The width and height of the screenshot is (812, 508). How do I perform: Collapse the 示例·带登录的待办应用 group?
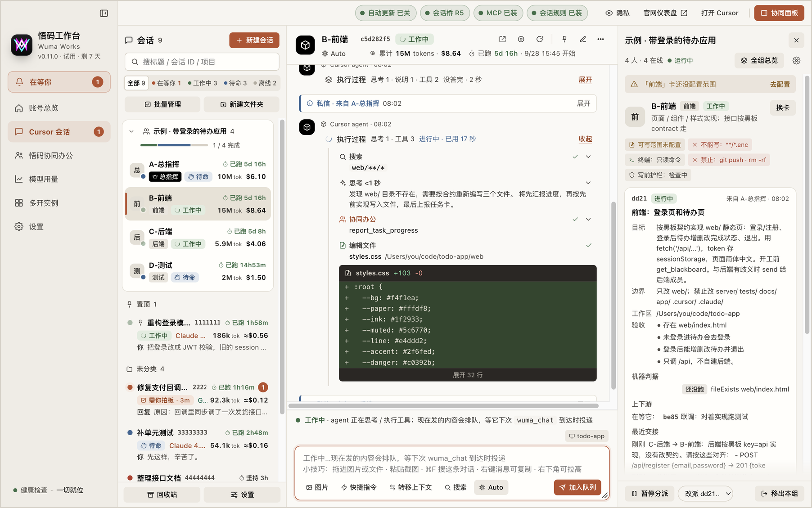coord(131,131)
